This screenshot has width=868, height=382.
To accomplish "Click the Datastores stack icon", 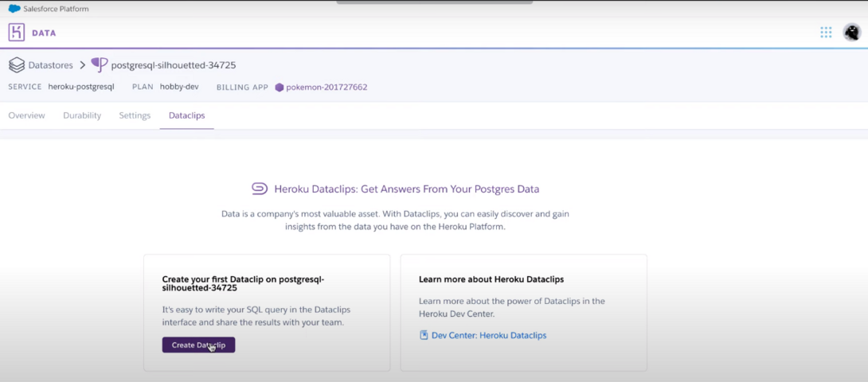I will (17, 65).
